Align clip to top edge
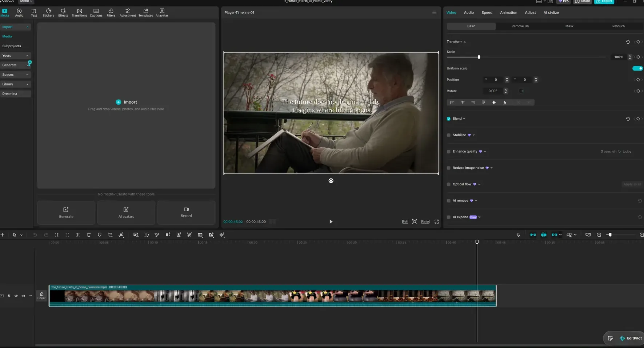644x348 pixels. pos(483,103)
